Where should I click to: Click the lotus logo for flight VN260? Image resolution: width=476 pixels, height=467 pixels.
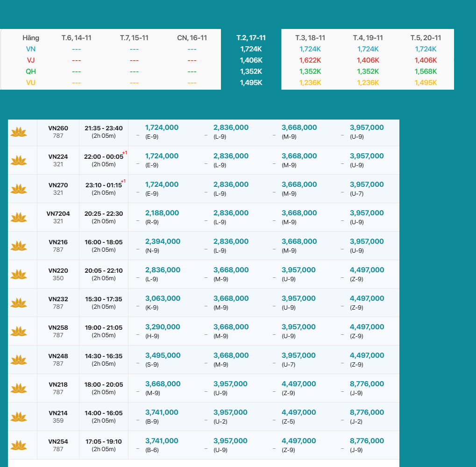[19, 132]
